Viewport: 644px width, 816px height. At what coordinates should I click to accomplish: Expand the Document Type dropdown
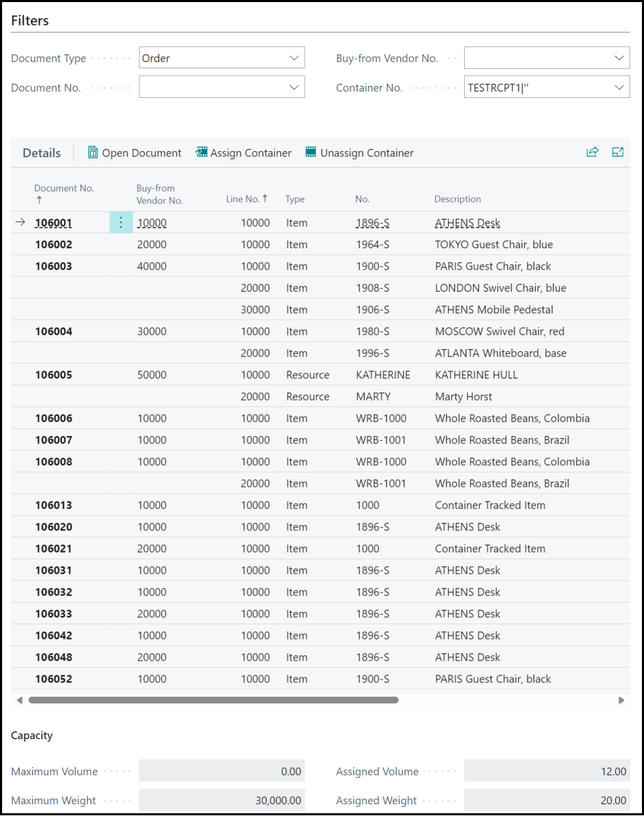pyautogui.click(x=294, y=59)
